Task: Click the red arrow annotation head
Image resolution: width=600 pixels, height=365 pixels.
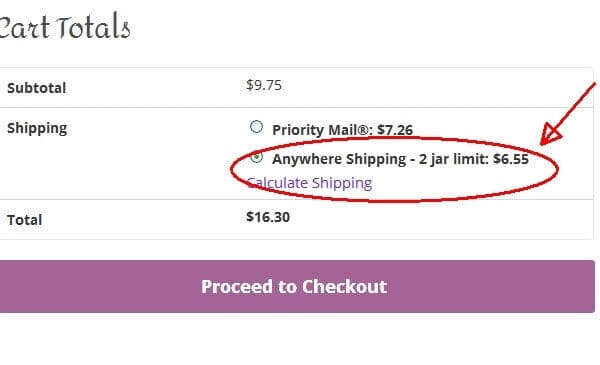Action: 549,135
